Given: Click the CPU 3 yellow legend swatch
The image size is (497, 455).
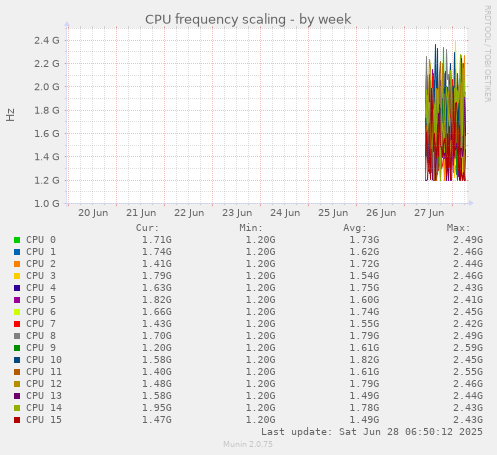Looking at the screenshot, I should (17, 276).
